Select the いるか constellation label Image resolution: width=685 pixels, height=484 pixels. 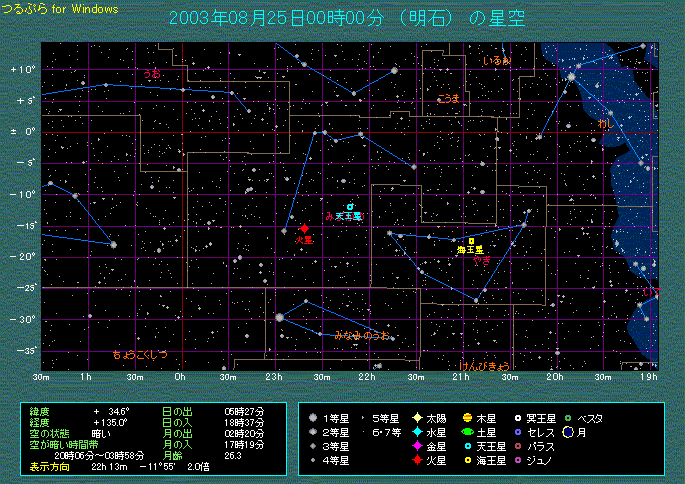click(x=497, y=61)
